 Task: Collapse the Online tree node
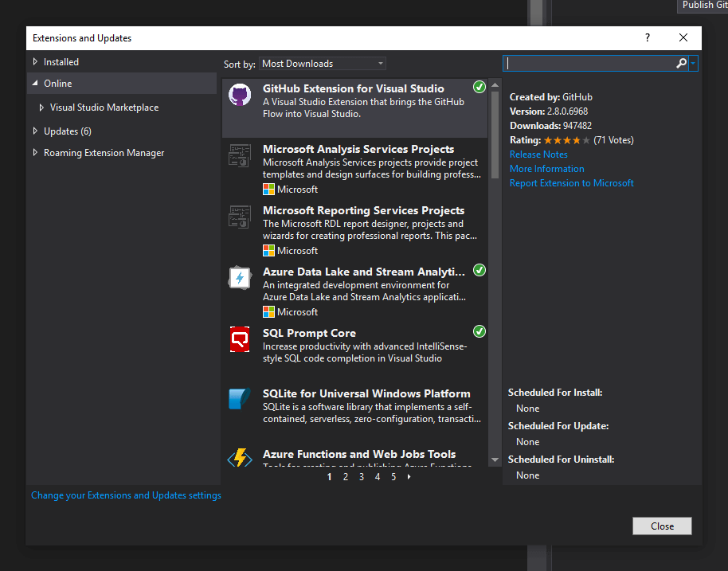coord(35,83)
